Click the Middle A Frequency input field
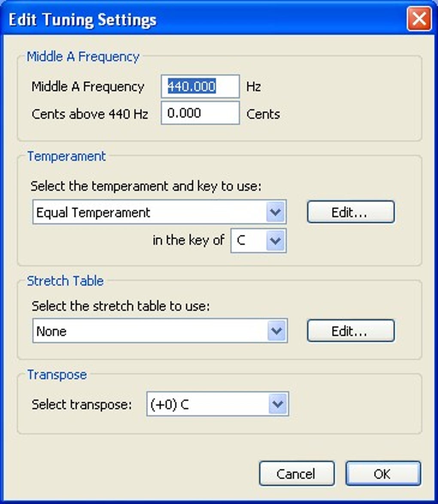 point(200,87)
